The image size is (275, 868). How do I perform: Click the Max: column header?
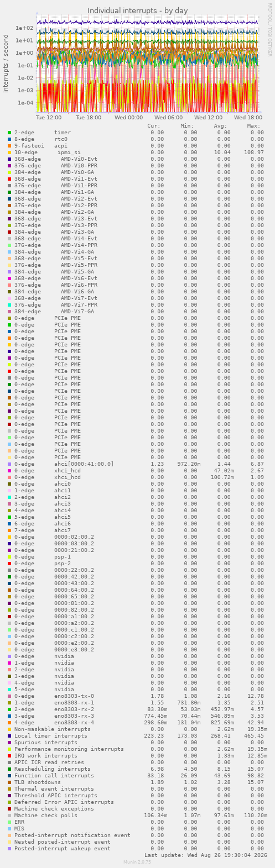[x=254, y=126]
